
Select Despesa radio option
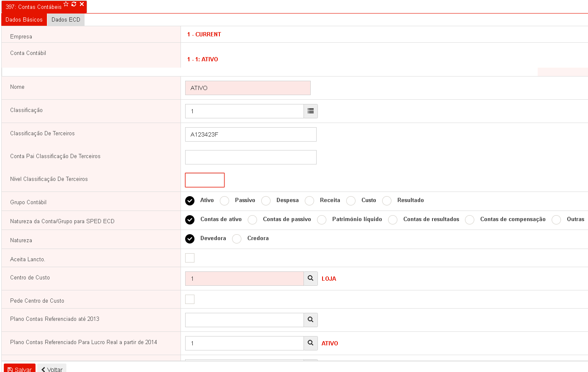tap(266, 200)
